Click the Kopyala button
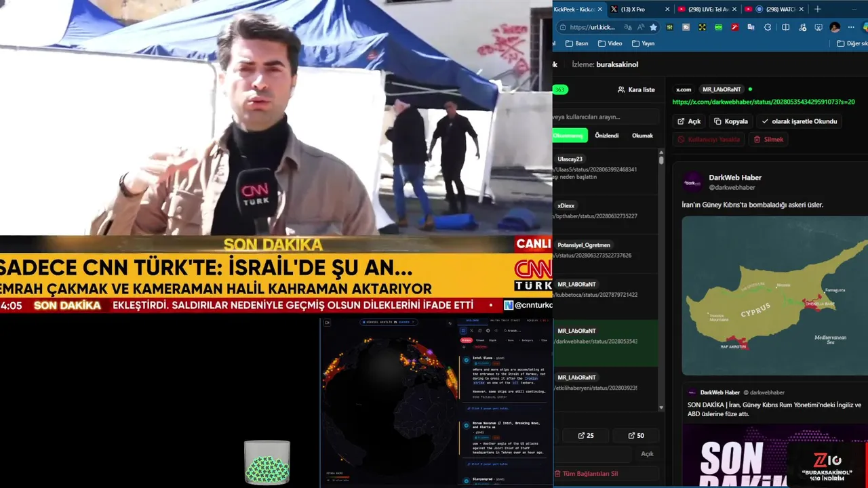The image size is (868, 488). [731, 121]
